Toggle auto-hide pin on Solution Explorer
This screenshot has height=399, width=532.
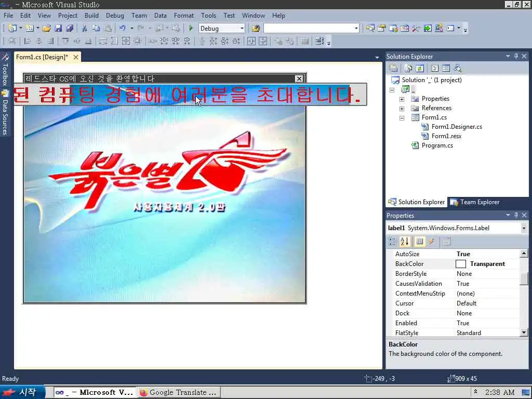516,56
